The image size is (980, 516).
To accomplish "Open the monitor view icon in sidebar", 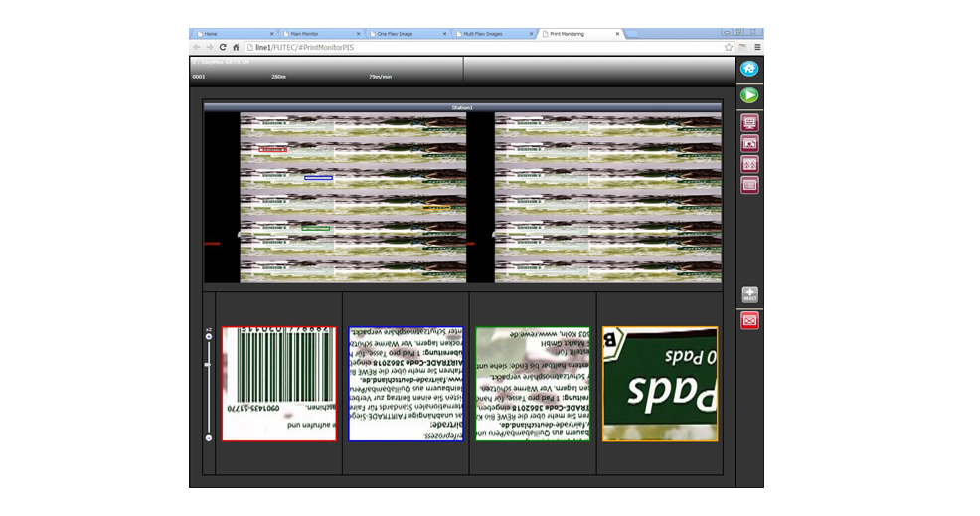I will 749,122.
